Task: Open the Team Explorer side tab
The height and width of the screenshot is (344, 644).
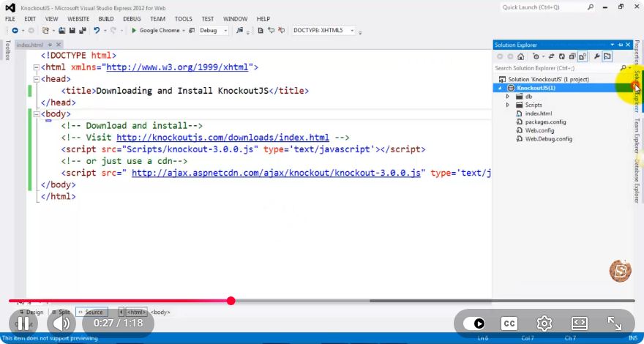Action: 637,136
